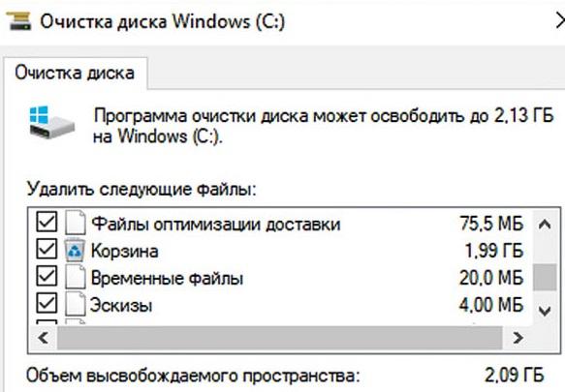This screenshot has height=392, width=565.
Task: Click file icon next to Временные файлы
Action: pyautogui.click(x=76, y=277)
